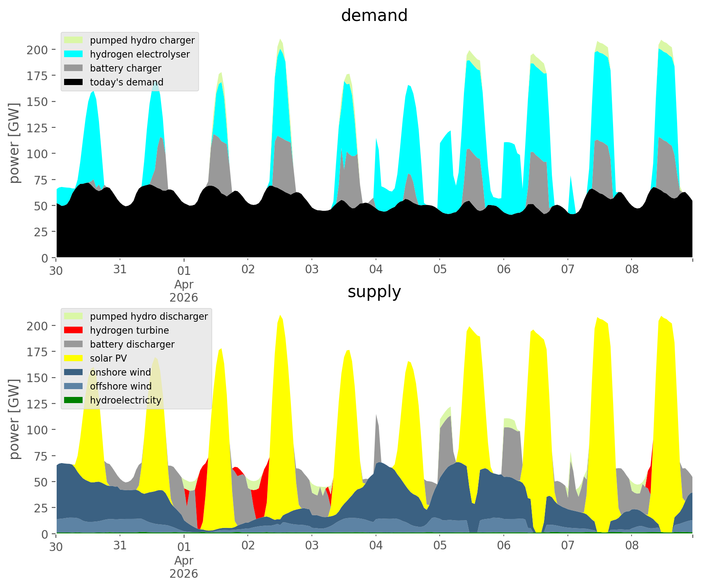Click the 'power [GW]' label on demand chart
The height and width of the screenshot is (588, 701).
(x=14, y=143)
